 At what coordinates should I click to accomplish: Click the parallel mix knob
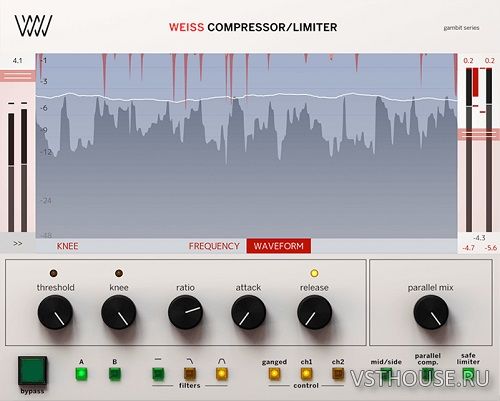pos(431,312)
